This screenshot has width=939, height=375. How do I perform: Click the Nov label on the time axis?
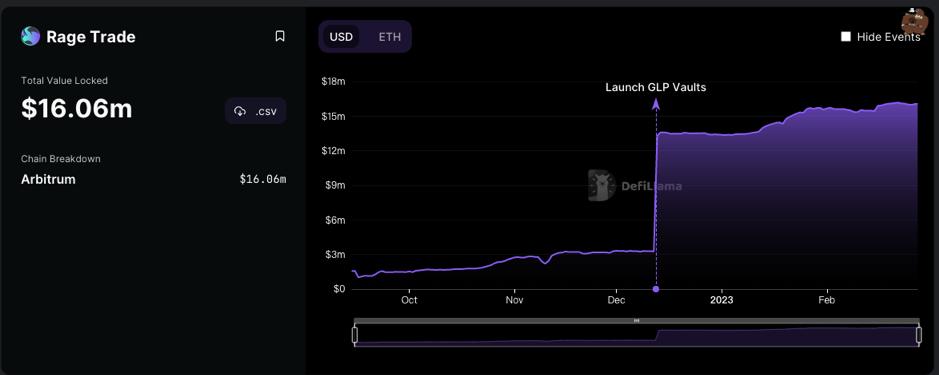click(514, 300)
